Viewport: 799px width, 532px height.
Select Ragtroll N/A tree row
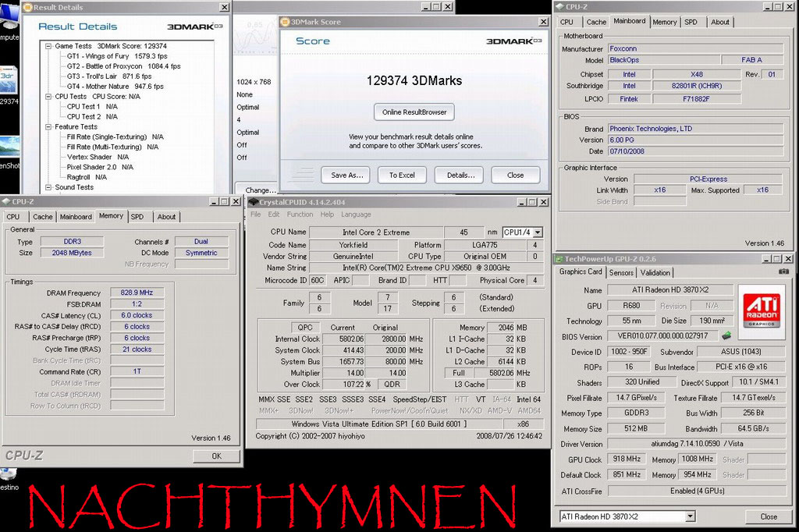click(x=87, y=177)
